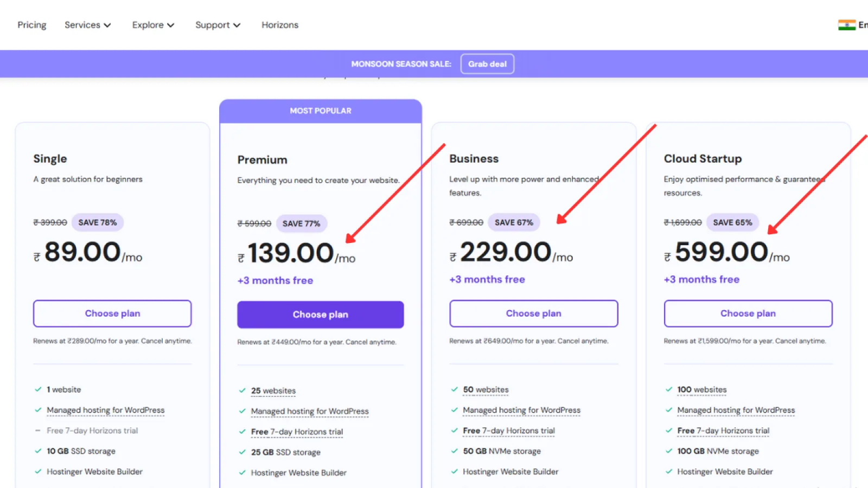Click struck-through ₹1,699.00 original price
The image size is (868, 488).
[682, 222]
